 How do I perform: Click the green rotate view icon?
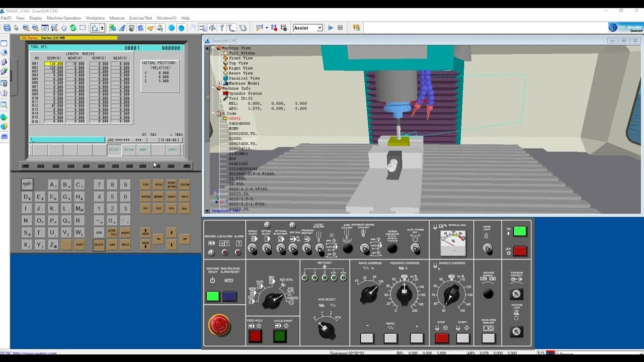[73, 28]
